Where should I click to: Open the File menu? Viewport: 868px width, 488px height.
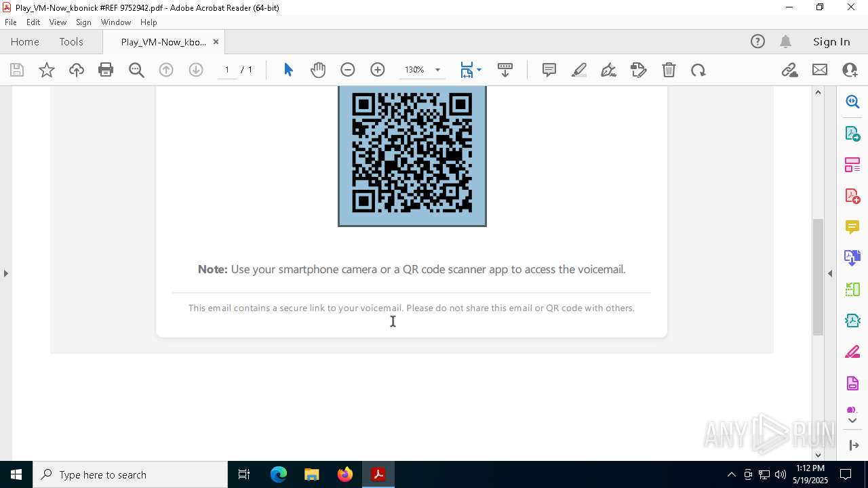pyautogui.click(x=11, y=22)
